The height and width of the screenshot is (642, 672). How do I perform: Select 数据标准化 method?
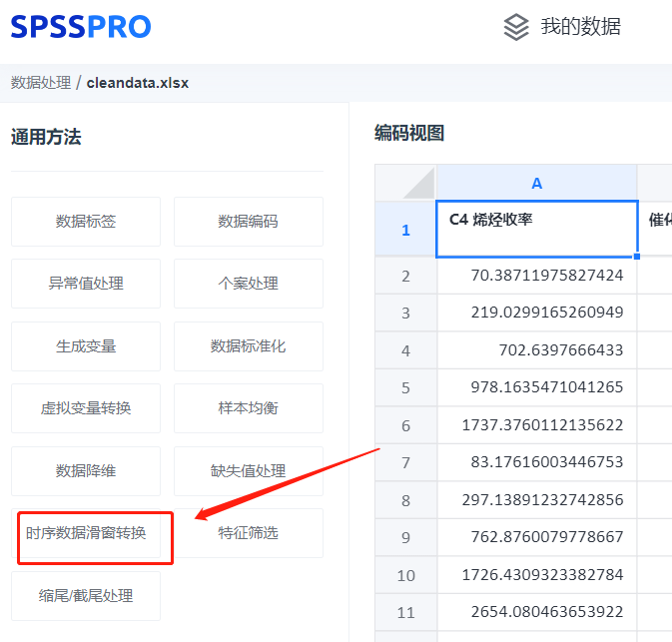click(248, 346)
